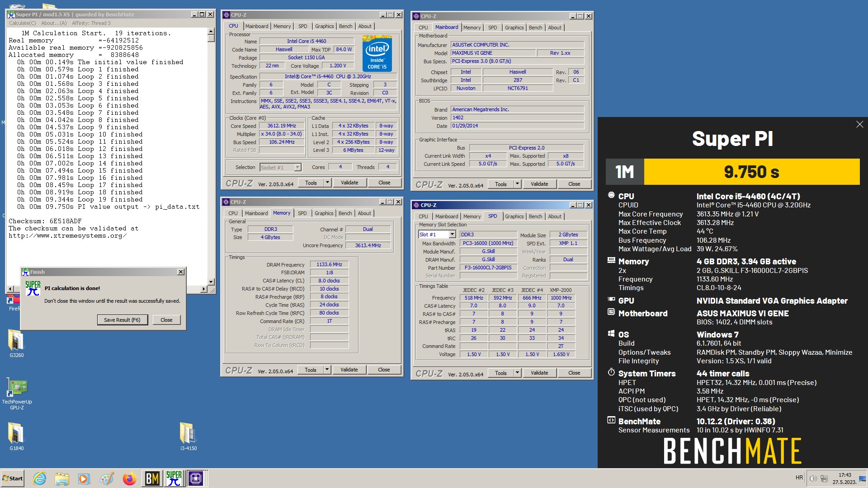Click Validate in CPU-Z CPU window
Viewport: 868px width, 488px height.
pyautogui.click(x=349, y=183)
